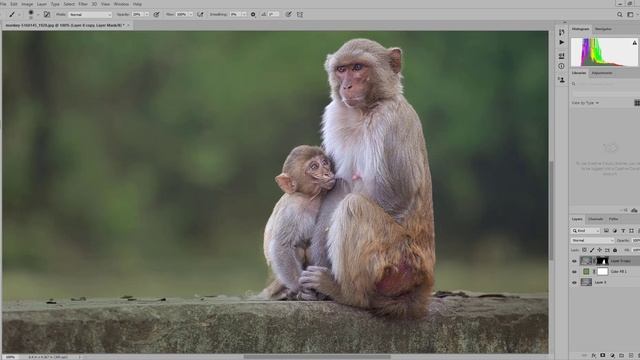
Task: Open the Filter menu
Action: 83,4
